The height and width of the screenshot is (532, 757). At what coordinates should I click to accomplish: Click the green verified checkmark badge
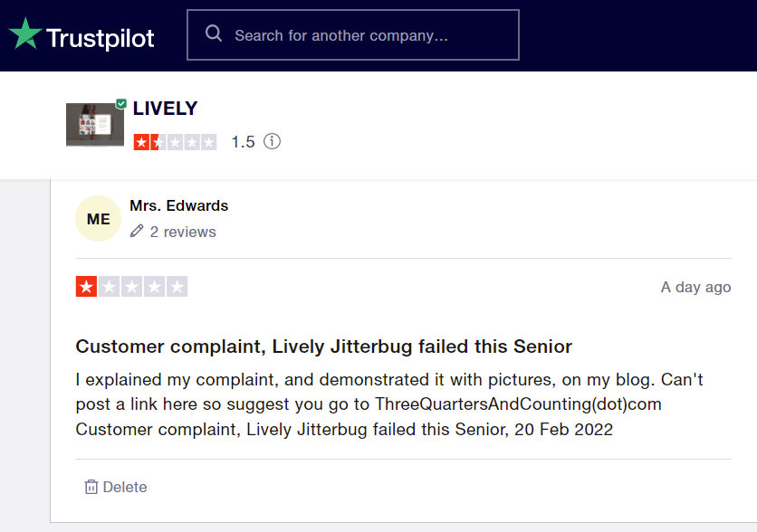(x=121, y=104)
